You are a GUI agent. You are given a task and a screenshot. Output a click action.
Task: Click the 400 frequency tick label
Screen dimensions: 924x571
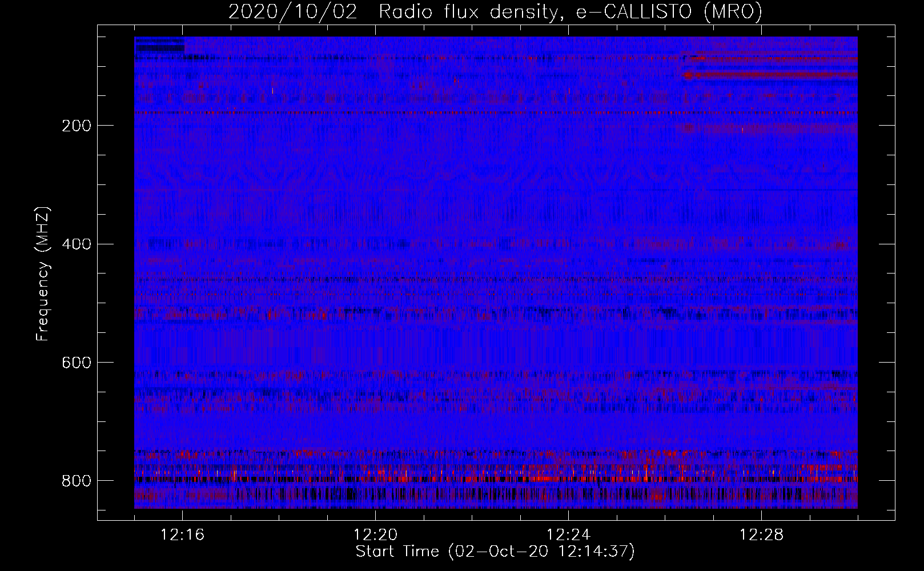coord(77,244)
